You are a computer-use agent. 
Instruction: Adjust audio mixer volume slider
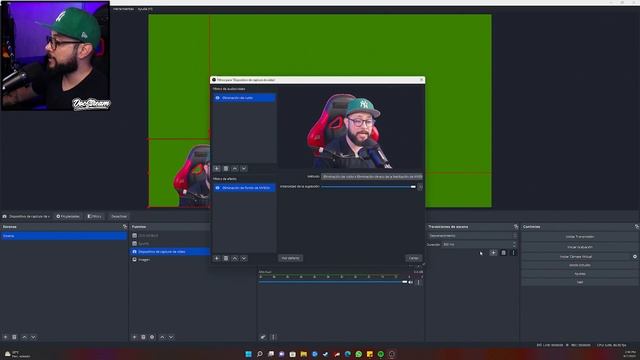[333, 282]
